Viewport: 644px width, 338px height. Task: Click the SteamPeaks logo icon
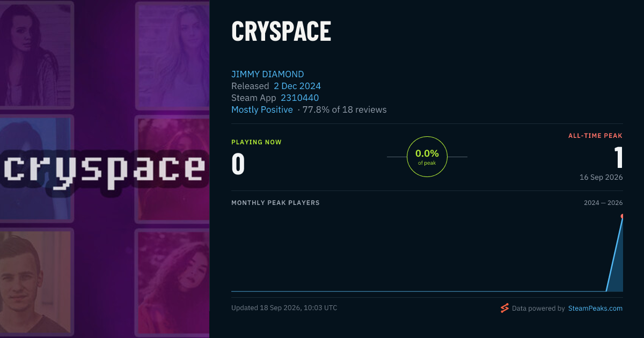pos(504,308)
